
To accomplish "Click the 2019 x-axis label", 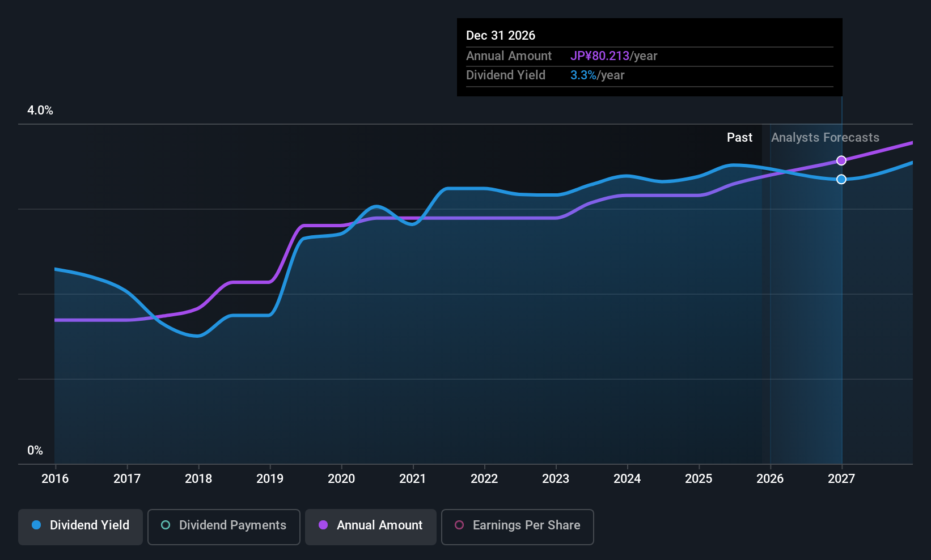I will point(270,479).
